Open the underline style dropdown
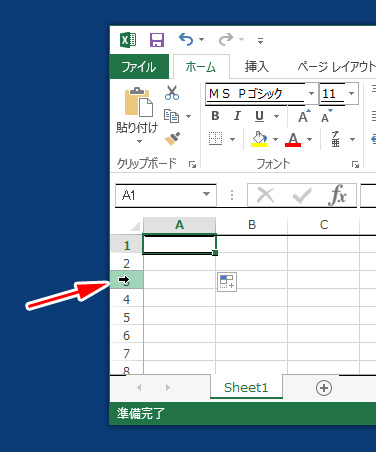 tap(276, 116)
